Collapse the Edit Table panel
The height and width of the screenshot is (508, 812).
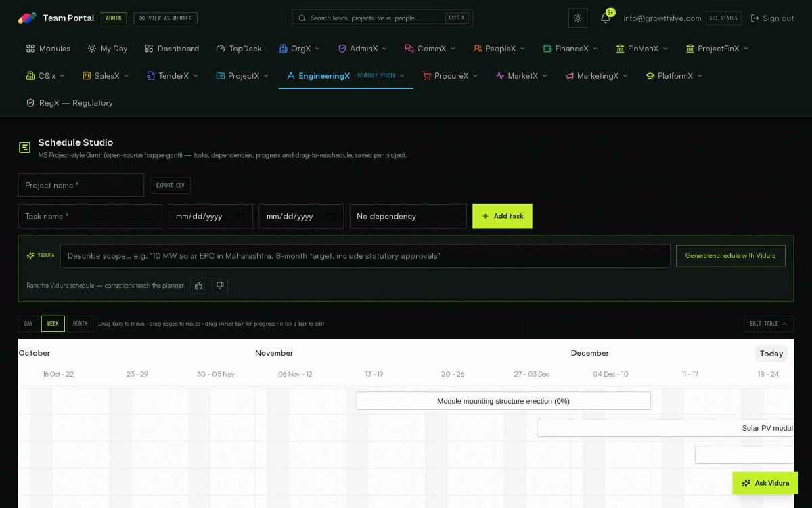[769, 324]
